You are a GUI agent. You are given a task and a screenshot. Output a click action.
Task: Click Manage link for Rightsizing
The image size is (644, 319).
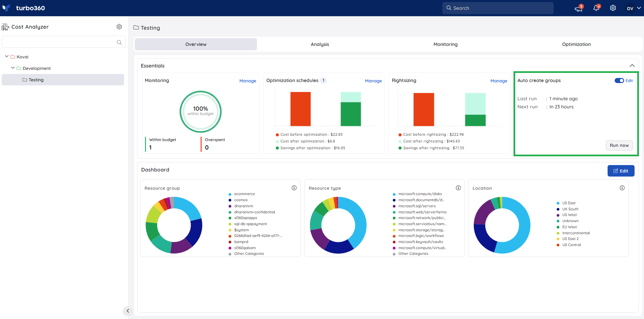[x=499, y=81]
